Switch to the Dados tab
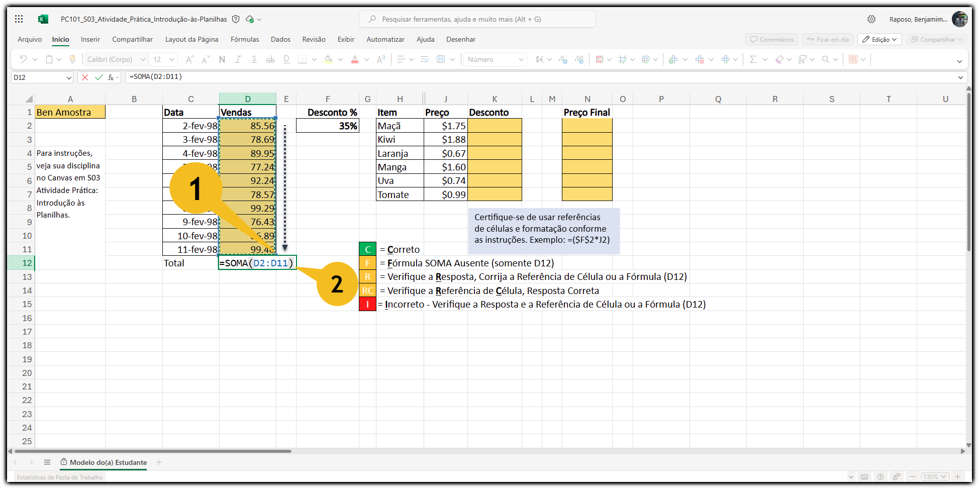Screen dimensions: 980x490 [x=280, y=39]
